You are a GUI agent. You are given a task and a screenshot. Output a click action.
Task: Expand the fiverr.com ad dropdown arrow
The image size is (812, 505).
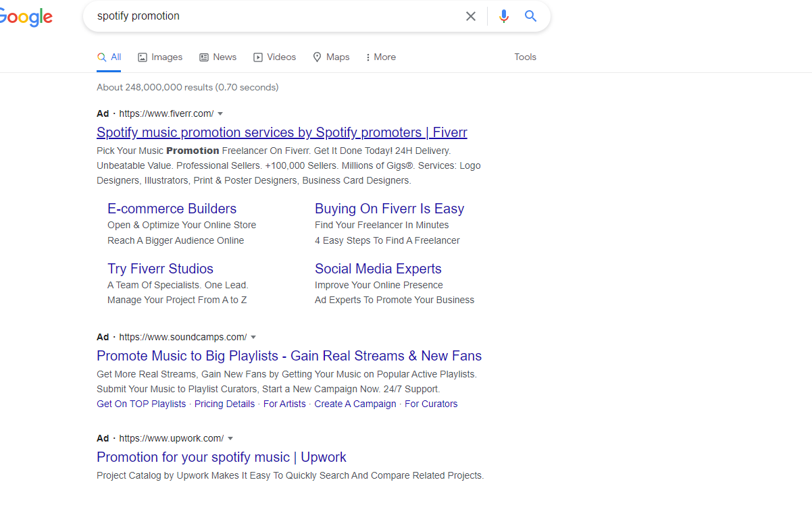click(220, 113)
